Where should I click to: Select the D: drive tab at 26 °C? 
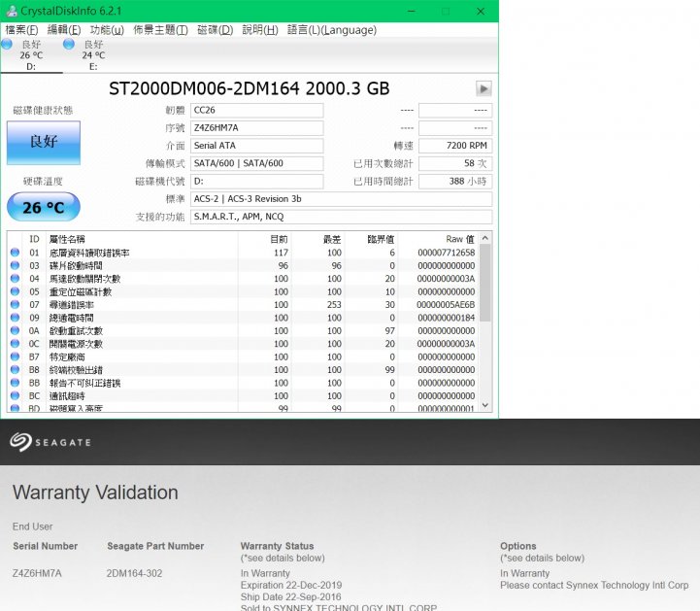coord(31,55)
